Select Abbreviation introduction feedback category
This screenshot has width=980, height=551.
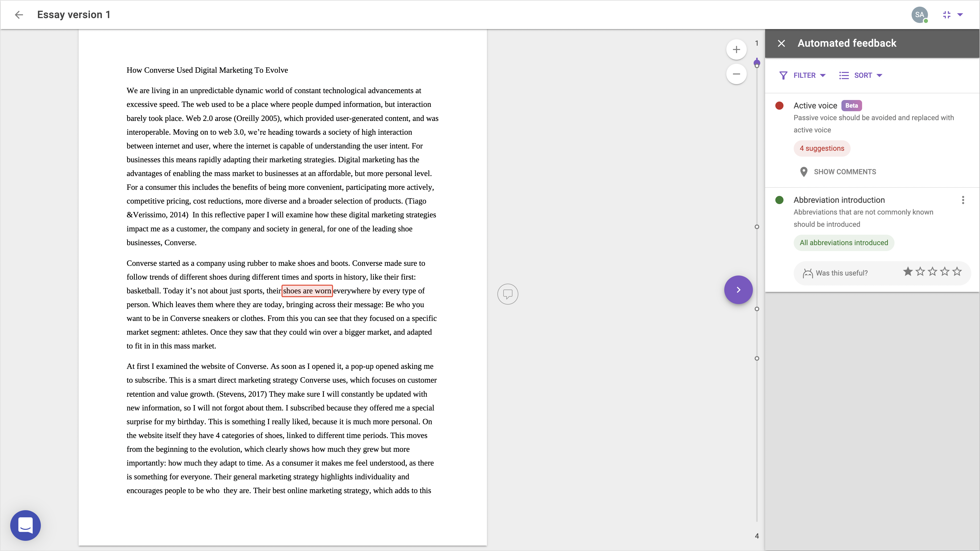(x=839, y=200)
